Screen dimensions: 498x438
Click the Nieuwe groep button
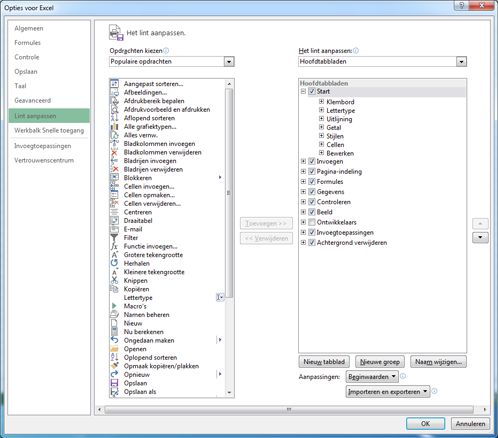click(x=380, y=362)
